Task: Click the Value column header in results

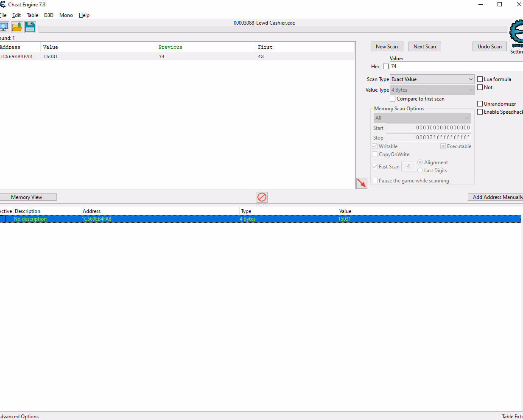Action: click(98, 47)
